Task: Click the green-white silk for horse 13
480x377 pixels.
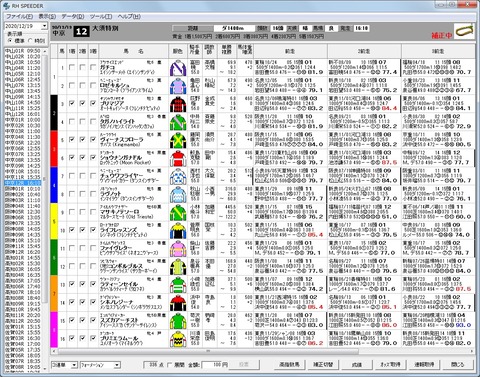Action: click(178, 284)
